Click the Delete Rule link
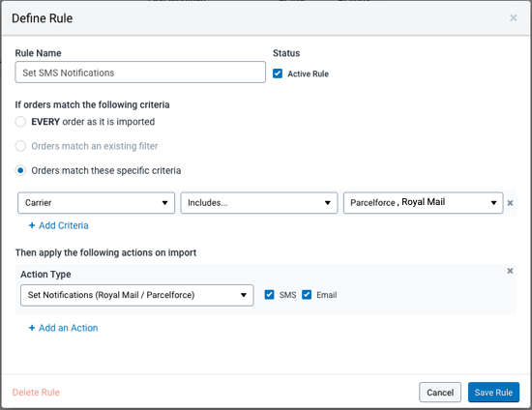Image resolution: width=532 pixels, height=410 pixels. pyautogui.click(x=36, y=393)
